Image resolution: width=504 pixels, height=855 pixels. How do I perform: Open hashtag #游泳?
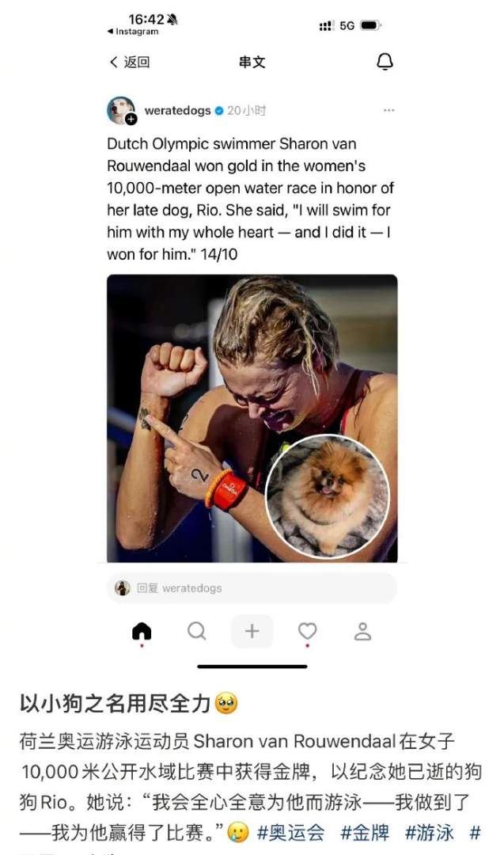pyautogui.click(x=429, y=833)
